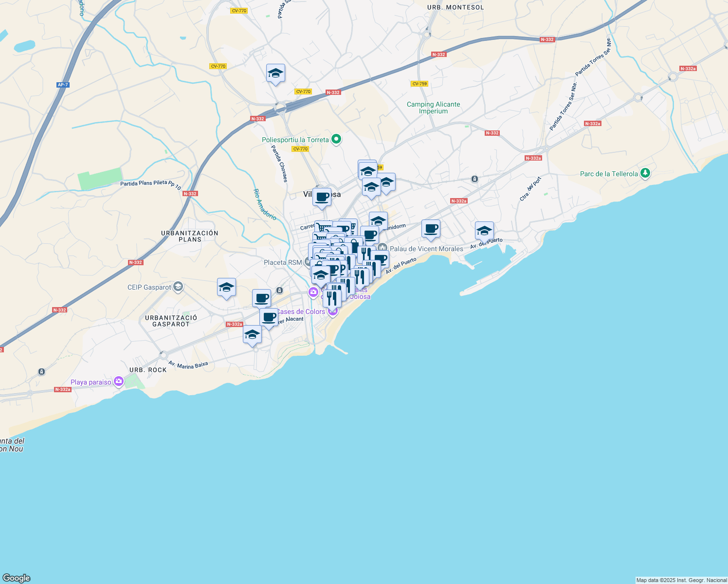The width and height of the screenshot is (728, 584).
Task: Click the purple marker at Playa paraiso
Action: [x=118, y=382]
